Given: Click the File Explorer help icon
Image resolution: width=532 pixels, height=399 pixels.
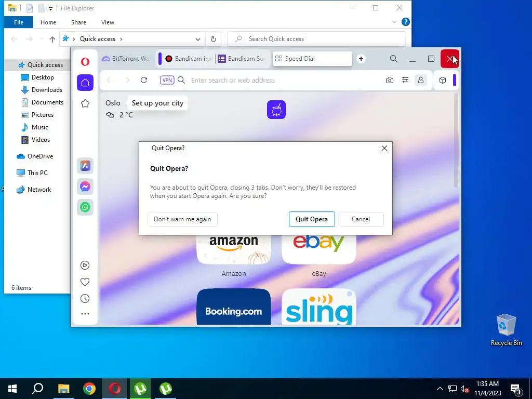Looking at the screenshot, I should coord(405,22).
